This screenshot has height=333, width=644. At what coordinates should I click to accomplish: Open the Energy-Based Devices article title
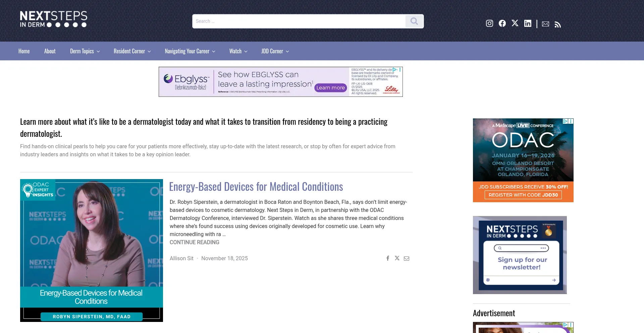point(256,187)
